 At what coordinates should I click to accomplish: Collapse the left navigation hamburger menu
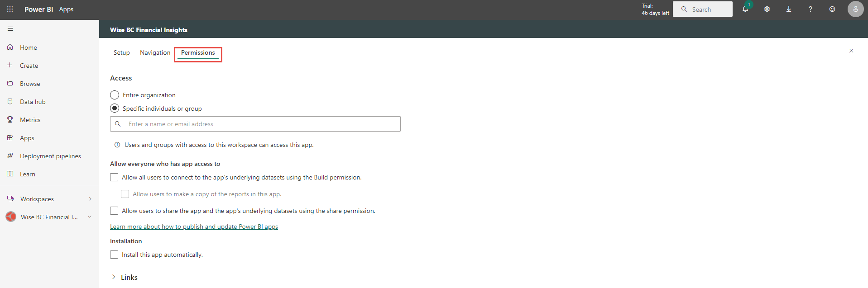pos(10,29)
